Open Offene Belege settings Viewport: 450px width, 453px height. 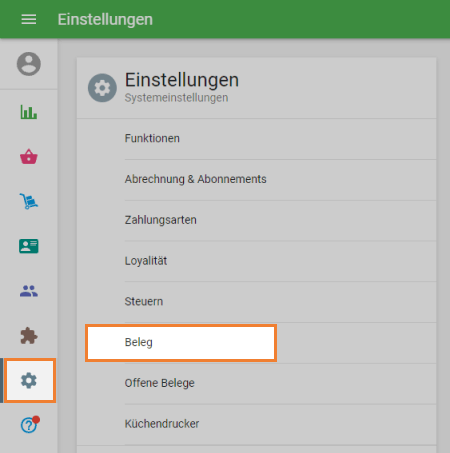256,384
